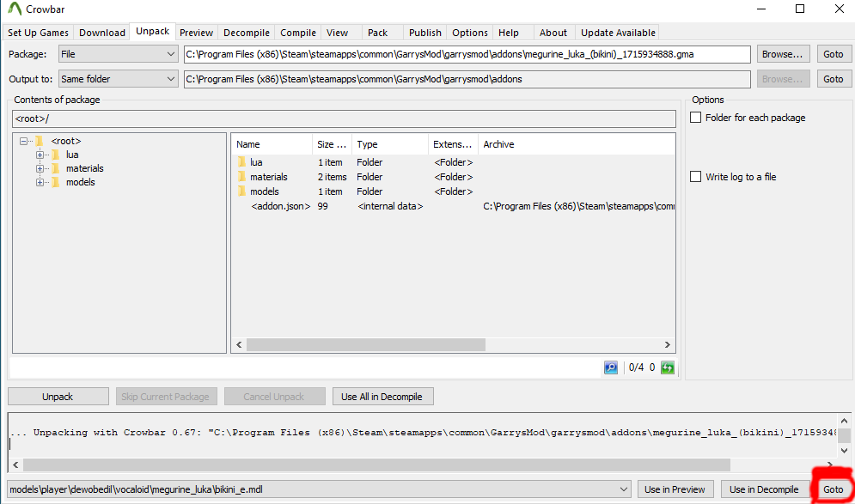Click the root folder icon in tree
This screenshot has width=855, height=504.
tap(40, 141)
